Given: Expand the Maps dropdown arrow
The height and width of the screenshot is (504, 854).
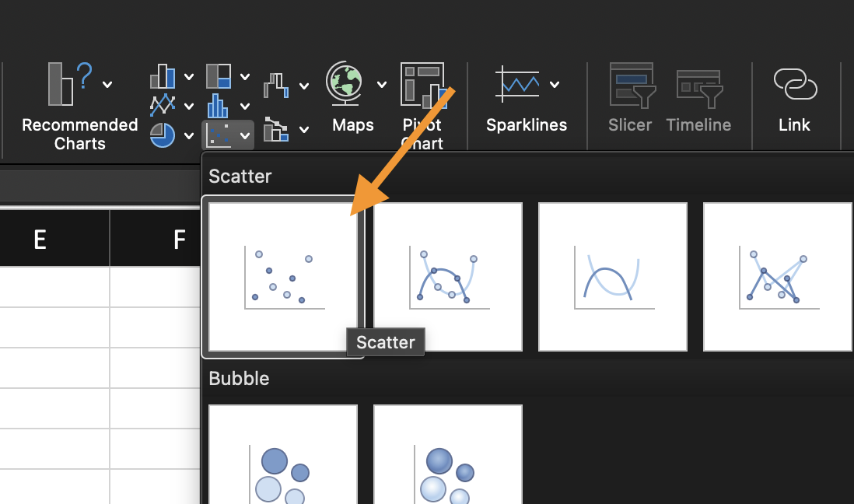Looking at the screenshot, I should (x=382, y=84).
